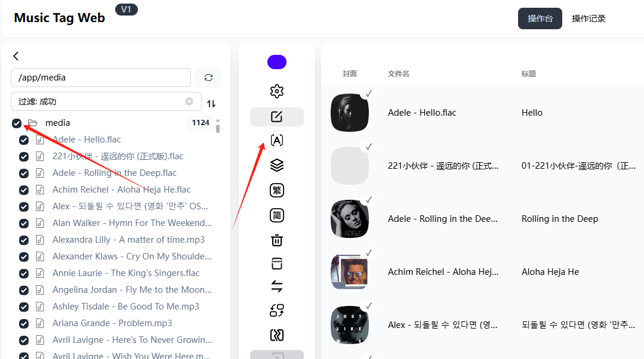Open the Adele Hello album cover thumbnail
The height and width of the screenshot is (359, 644).
(x=350, y=113)
